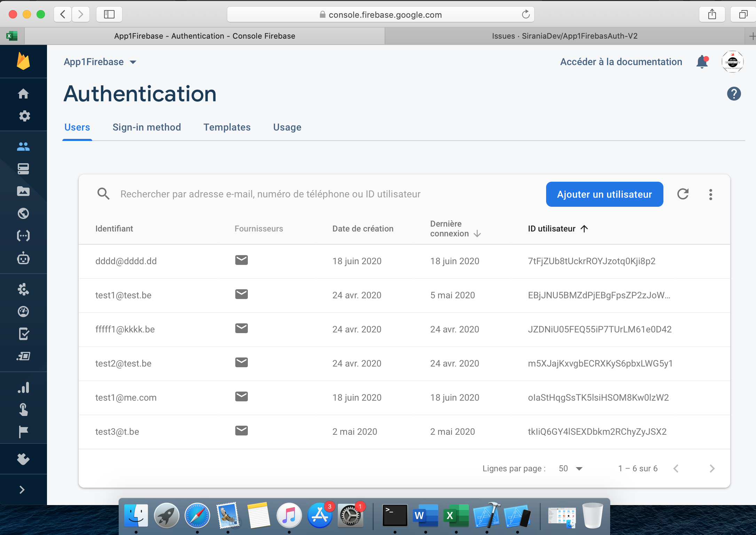Refresh the users list with reload icon

tap(683, 194)
